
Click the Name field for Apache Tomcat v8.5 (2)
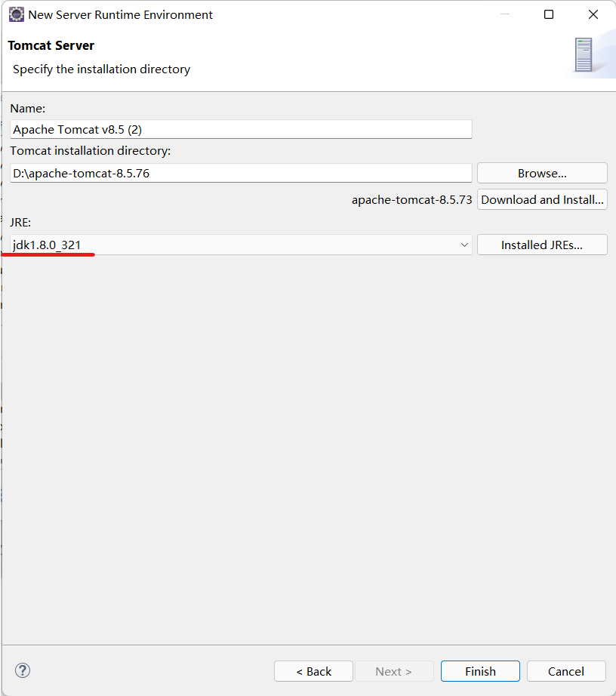[x=241, y=129]
